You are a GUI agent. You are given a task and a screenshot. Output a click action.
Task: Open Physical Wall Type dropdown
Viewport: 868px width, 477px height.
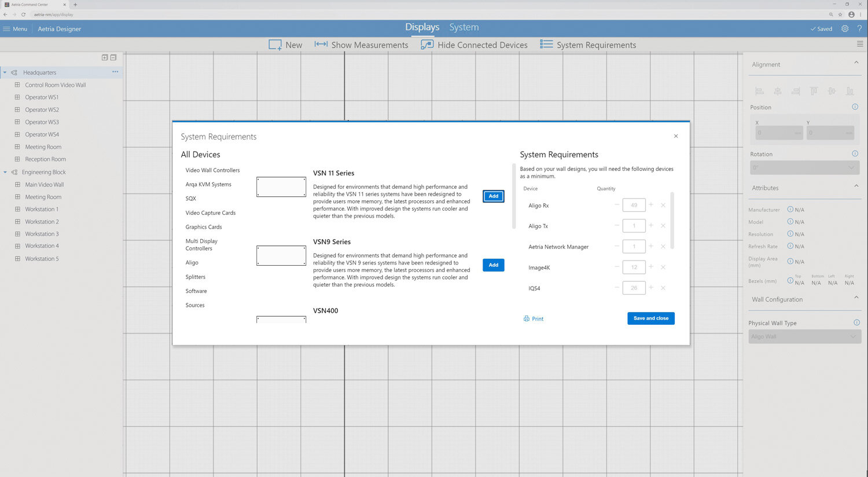(x=805, y=336)
